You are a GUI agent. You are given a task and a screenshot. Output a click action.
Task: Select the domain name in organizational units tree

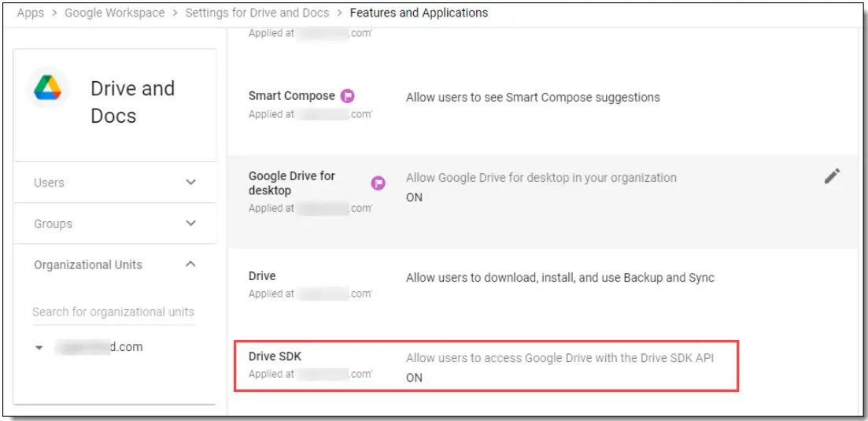tap(98, 347)
